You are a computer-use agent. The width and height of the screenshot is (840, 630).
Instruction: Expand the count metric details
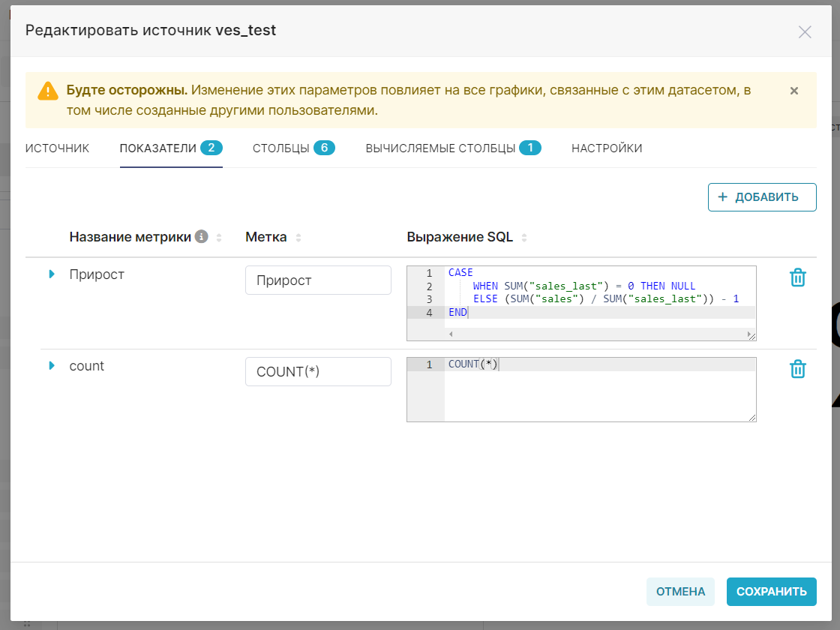coord(52,366)
